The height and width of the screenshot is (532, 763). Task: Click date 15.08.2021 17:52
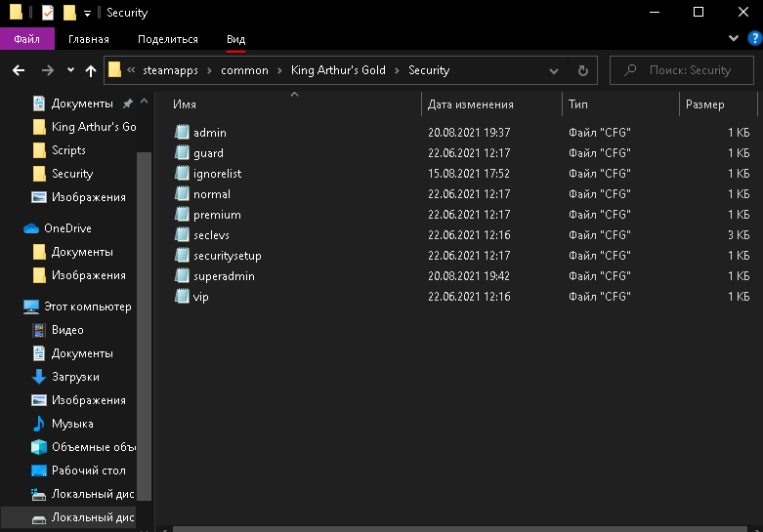click(x=469, y=174)
